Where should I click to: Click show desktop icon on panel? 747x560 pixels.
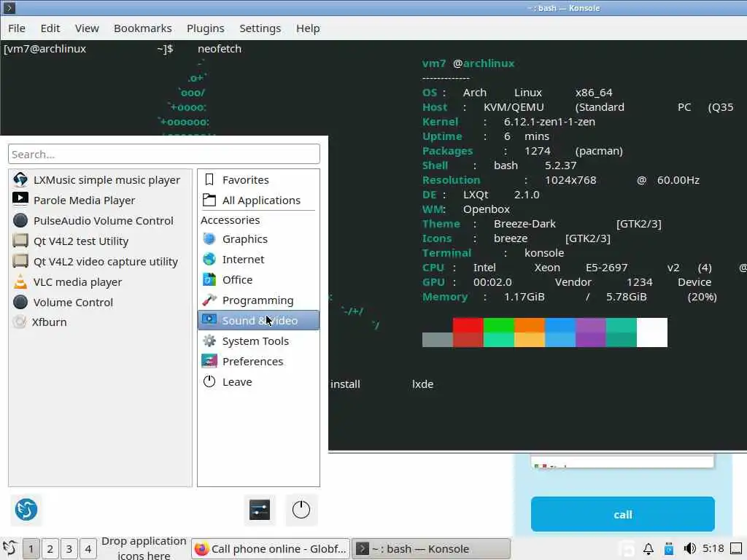coord(736,549)
